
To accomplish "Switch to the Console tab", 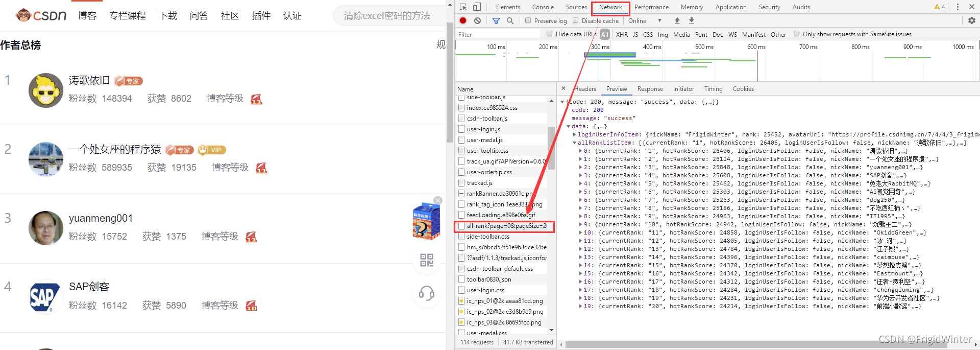I will [x=543, y=7].
